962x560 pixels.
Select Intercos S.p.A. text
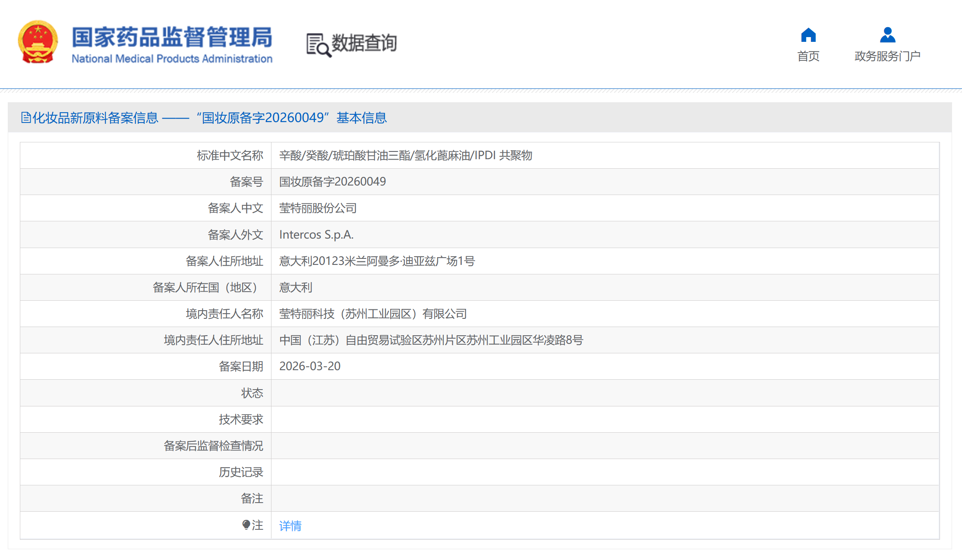(316, 235)
